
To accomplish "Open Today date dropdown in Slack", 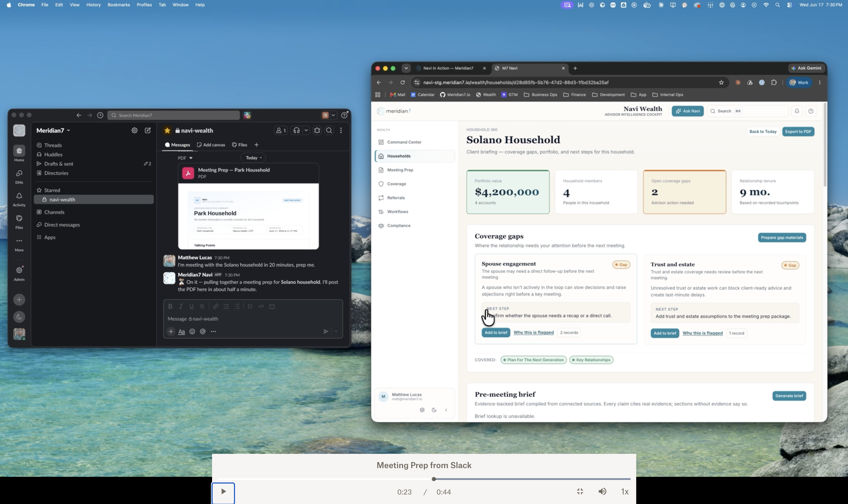I will 254,158.
